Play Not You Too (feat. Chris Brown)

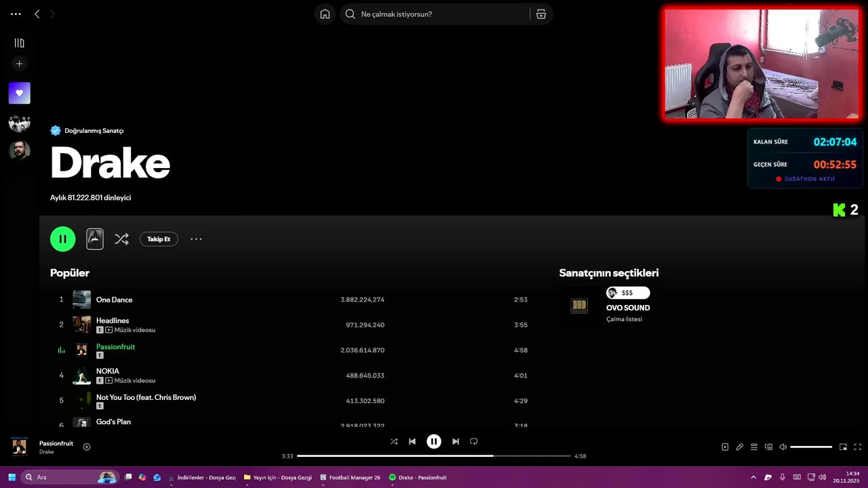tap(146, 397)
